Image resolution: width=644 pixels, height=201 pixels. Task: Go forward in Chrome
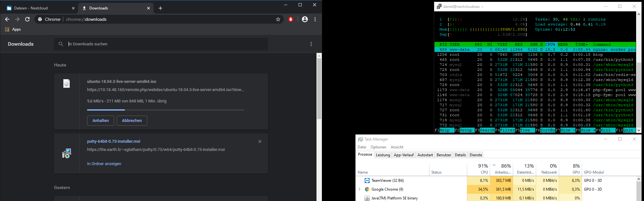tap(17, 19)
